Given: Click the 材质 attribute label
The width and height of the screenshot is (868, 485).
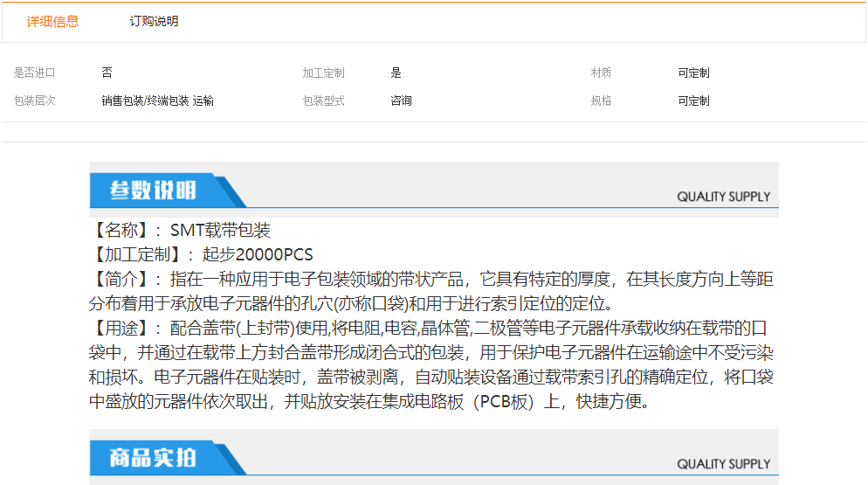Looking at the screenshot, I should (601, 73).
